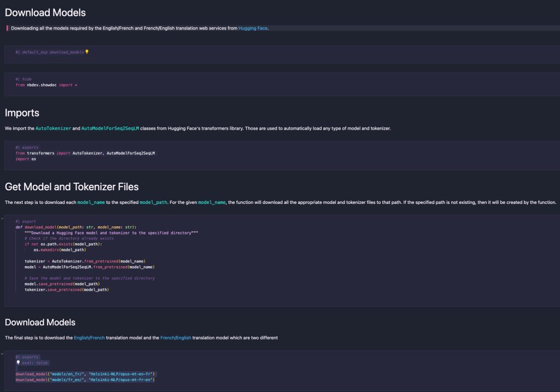Click the top Download Models page title
The image size is (560, 392).
click(x=45, y=13)
